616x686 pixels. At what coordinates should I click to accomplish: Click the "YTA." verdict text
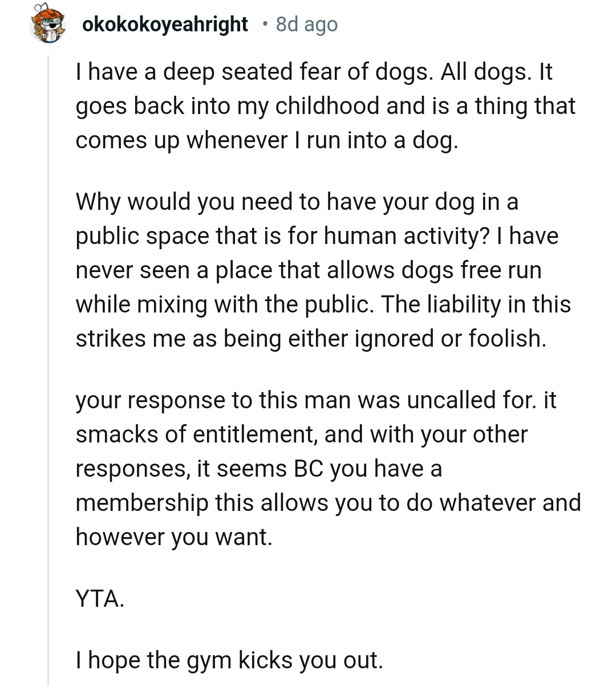click(x=100, y=599)
